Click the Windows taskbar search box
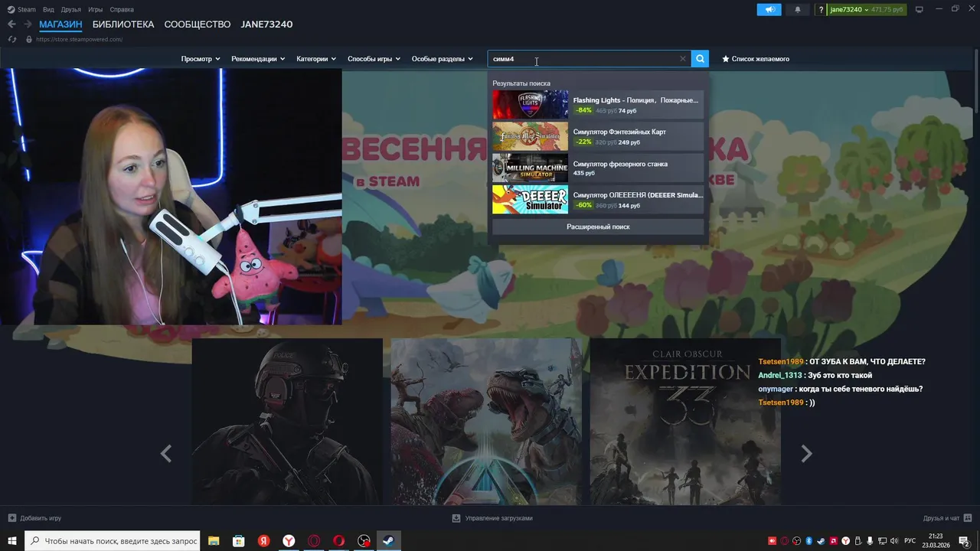This screenshot has height=551, width=980. pos(113,541)
